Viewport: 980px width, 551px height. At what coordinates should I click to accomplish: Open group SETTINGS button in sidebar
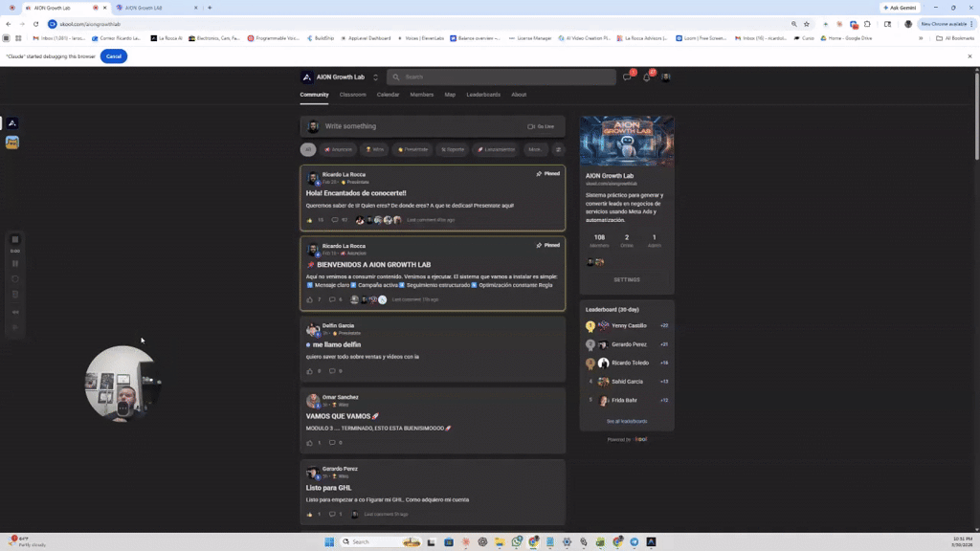point(627,280)
